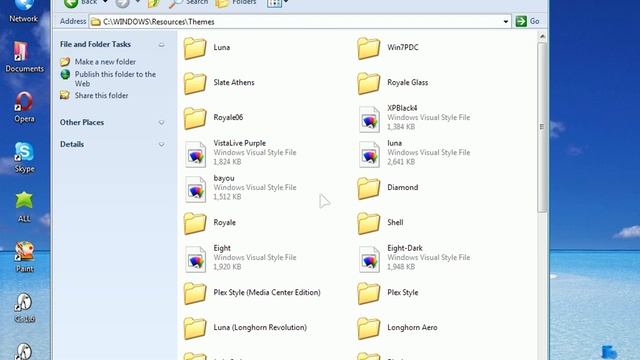Select the Diamond folder icon
Image resolution: width=640 pixels, height=360 pixels.
369,188
